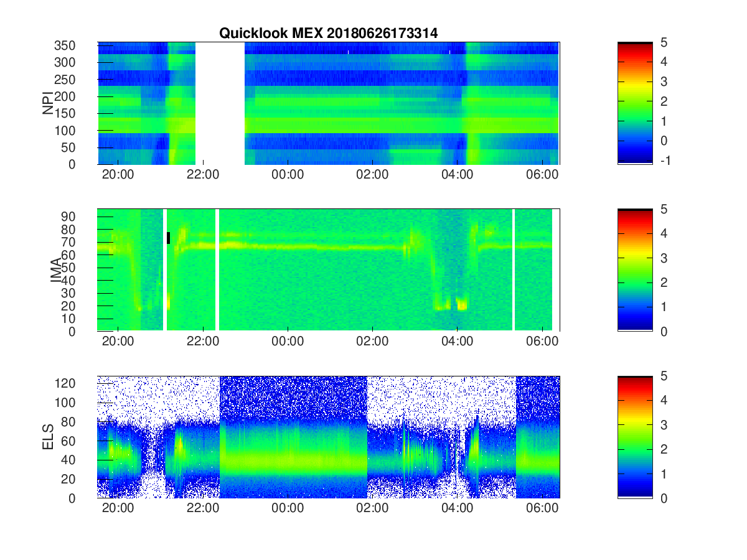Image resolution: width=747 pixels, height=560 pixels.
Task: Click "06:00" time label under ELS panel
Action: pyautogui.click(x=542, y=508)
